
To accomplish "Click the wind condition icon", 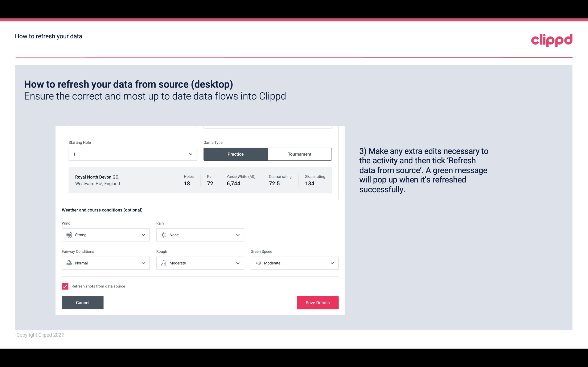I will [69, 235].
